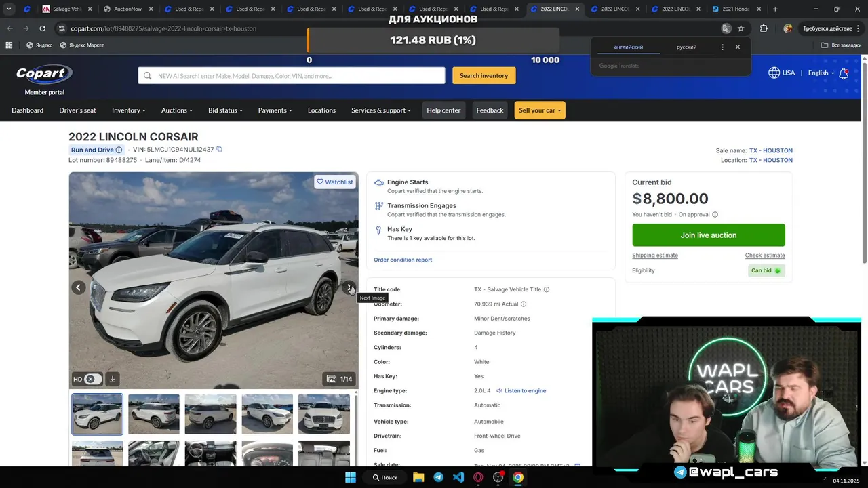Open Sell your car dropdown
868x488 pixels.
[x=540, y=110]
